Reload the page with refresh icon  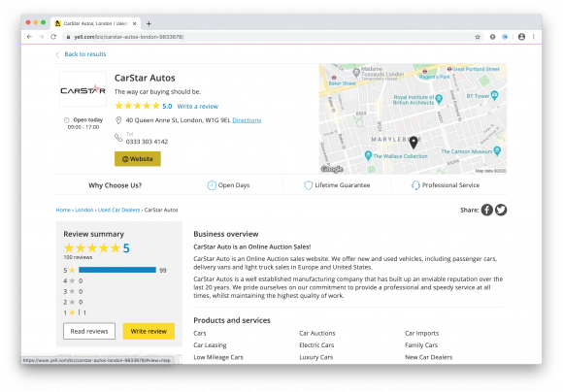coord(53,37)
